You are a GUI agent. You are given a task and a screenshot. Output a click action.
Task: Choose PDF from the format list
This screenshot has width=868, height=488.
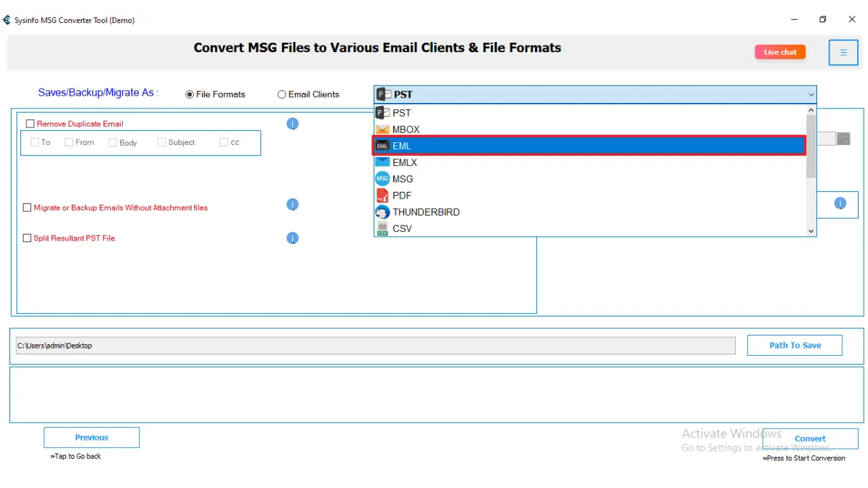(590, 195)
